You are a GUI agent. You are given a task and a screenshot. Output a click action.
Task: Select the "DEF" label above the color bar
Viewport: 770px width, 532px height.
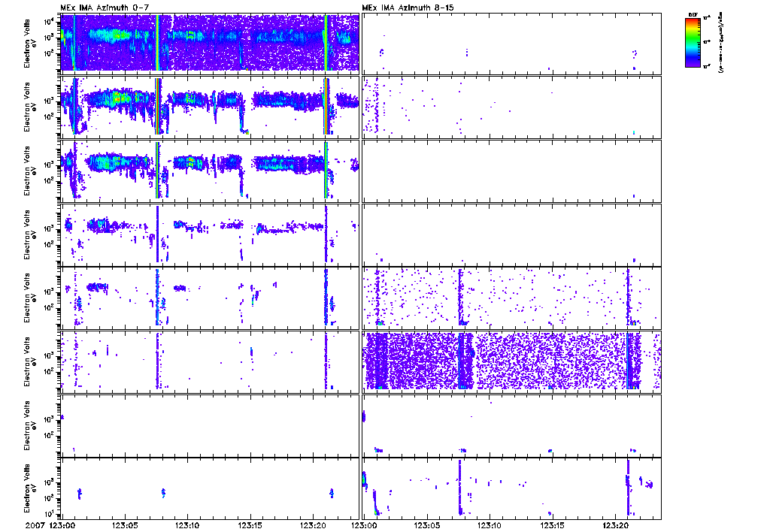click(693, 15)
